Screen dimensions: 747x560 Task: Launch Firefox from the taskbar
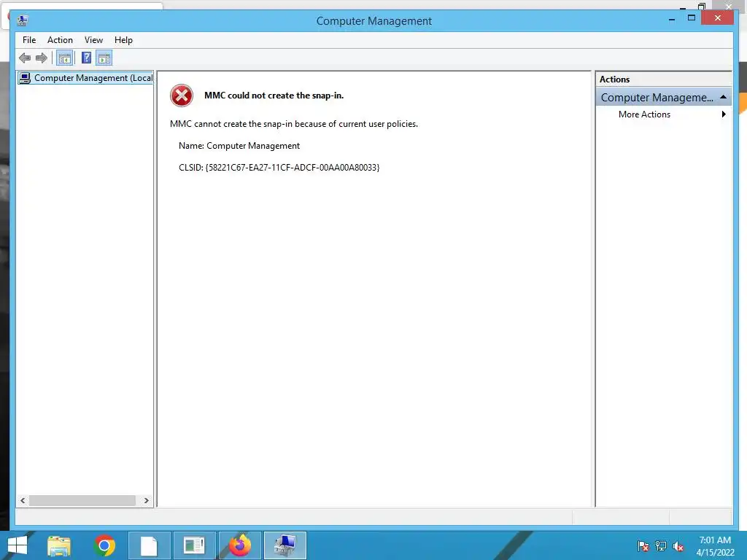[x=239, y=545]
